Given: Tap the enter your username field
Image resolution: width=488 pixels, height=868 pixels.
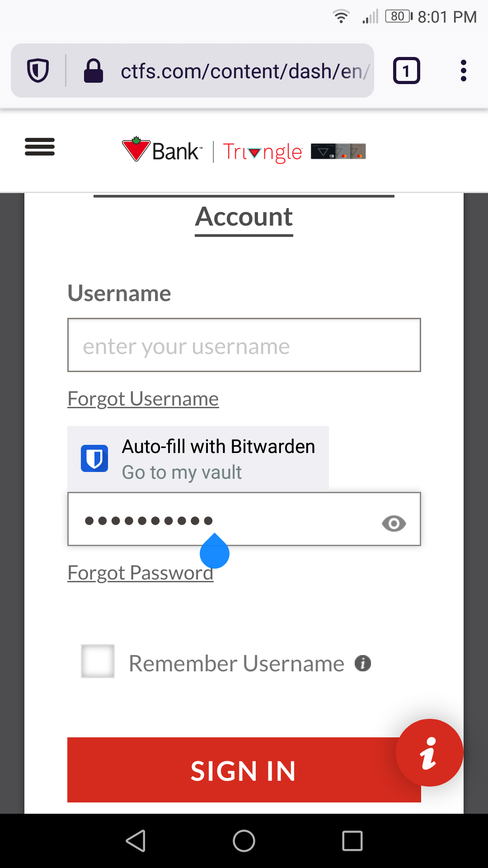Looking at the screenshot, I should coord(244,345).
